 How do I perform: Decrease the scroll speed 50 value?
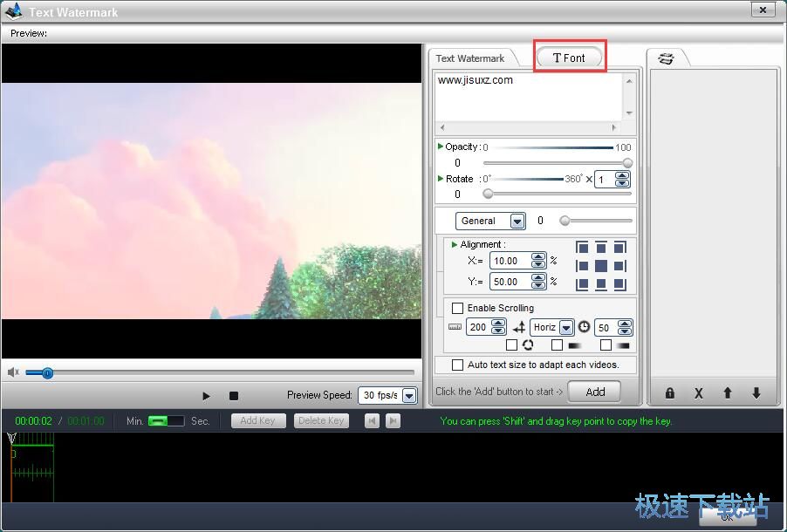[x=625, y=331]
